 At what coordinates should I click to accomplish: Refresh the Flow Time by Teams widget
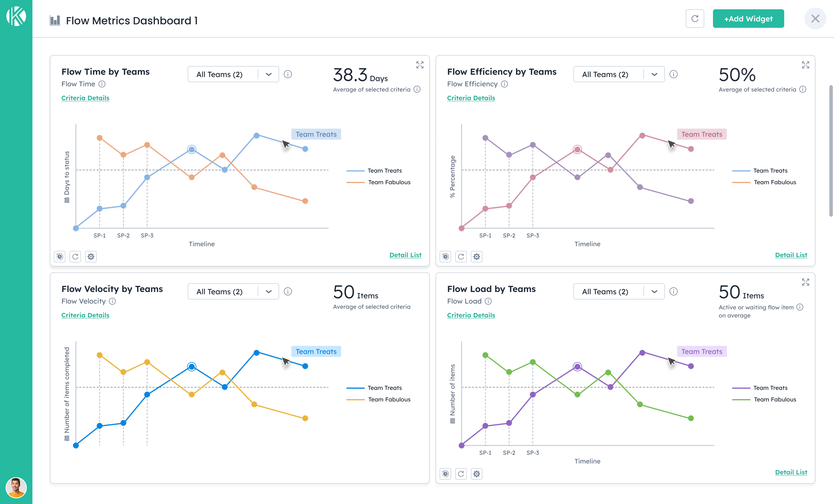[x=75, y=257]
